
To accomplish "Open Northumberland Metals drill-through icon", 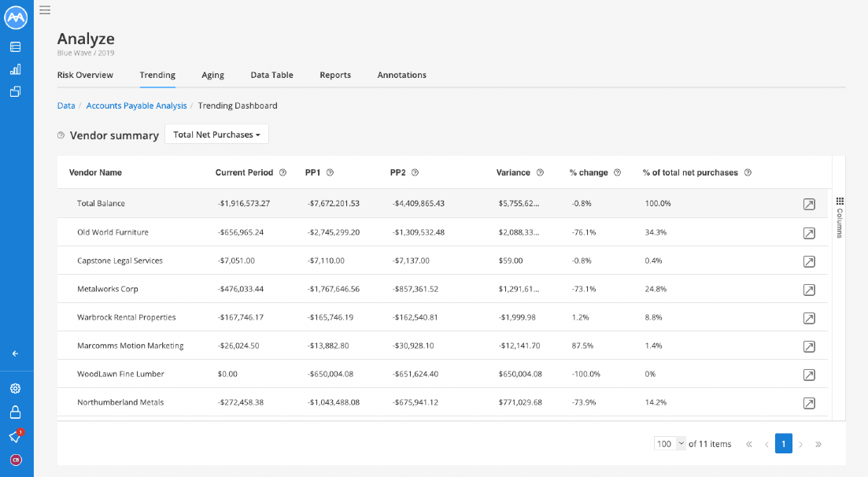I will pos(809,403).
